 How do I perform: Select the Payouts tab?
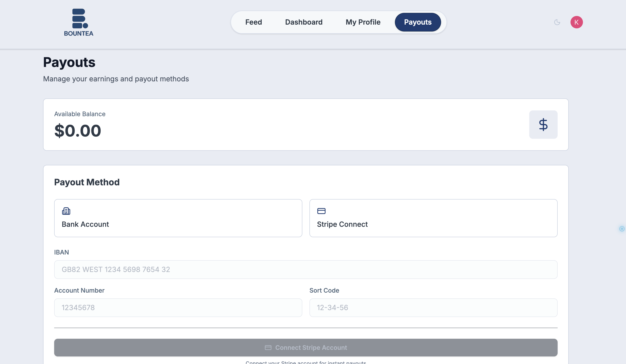418,22
